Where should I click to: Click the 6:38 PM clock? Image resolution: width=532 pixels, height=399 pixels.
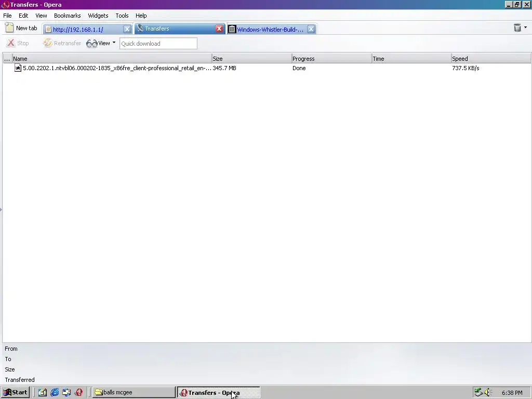(x=512, y=393)
